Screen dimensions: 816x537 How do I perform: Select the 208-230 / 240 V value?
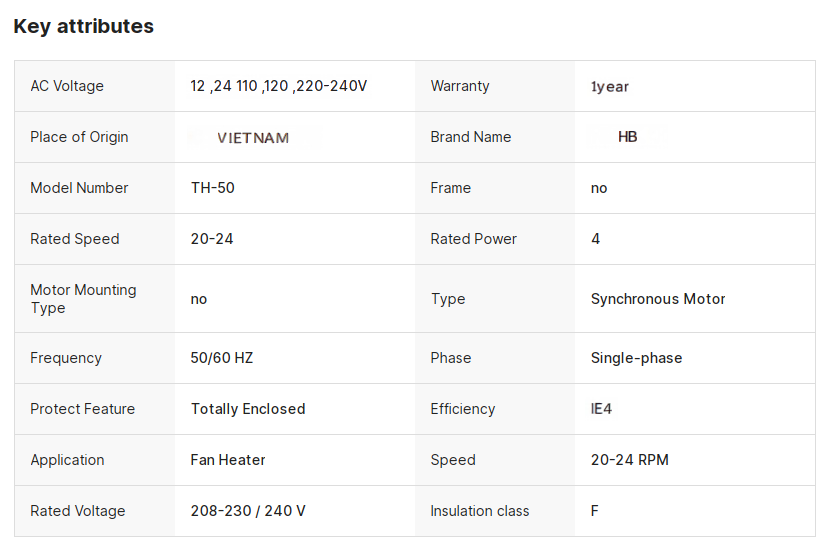click(x=248, y=511)
